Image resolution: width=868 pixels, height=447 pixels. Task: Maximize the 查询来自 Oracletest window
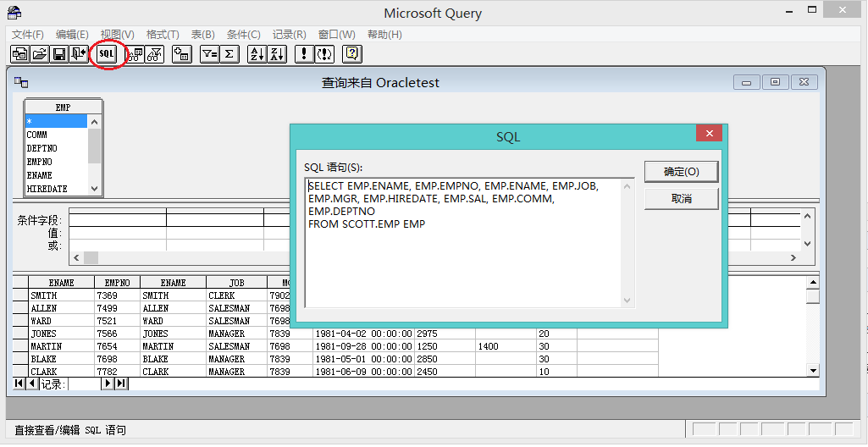coord(776,82)
